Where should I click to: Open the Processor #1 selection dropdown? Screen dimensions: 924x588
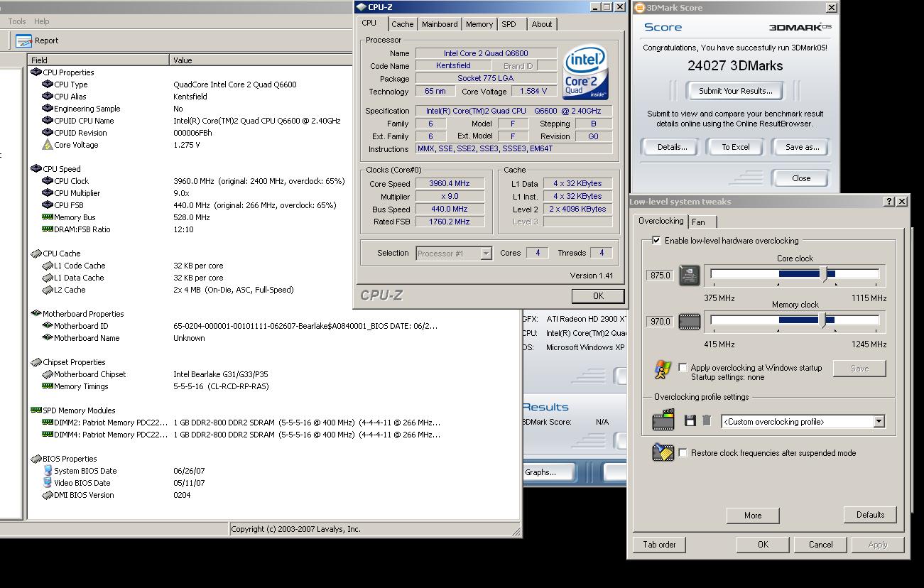[x=486, y=254]
